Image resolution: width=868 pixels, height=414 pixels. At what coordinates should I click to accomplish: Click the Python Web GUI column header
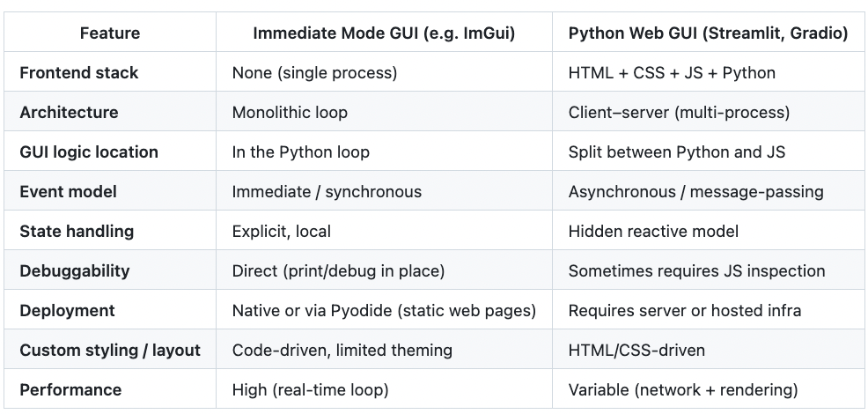point(708,33)
